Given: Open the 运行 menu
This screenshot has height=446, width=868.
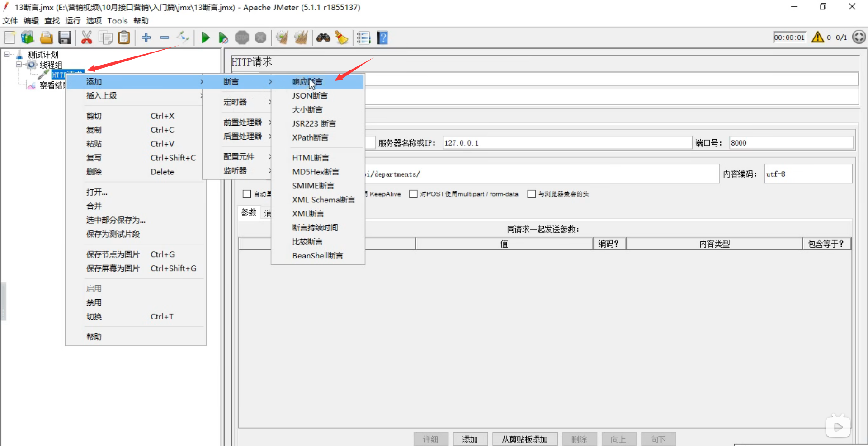Looking at the screenshot, I should [73, 21].
